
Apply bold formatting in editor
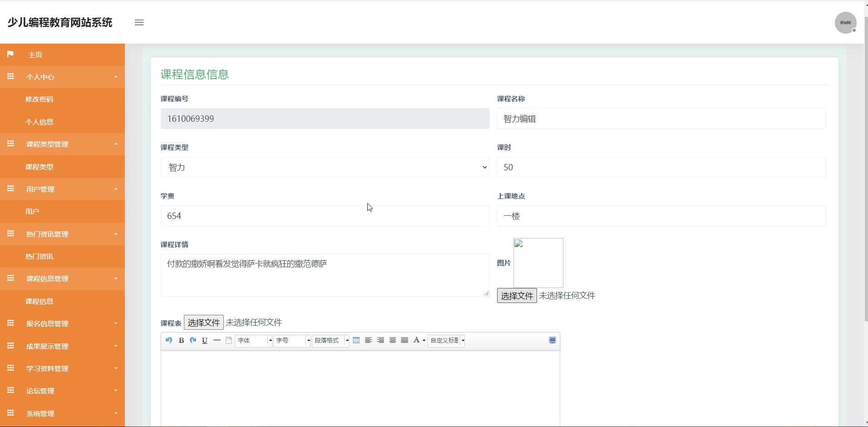(x=181, y=340)
